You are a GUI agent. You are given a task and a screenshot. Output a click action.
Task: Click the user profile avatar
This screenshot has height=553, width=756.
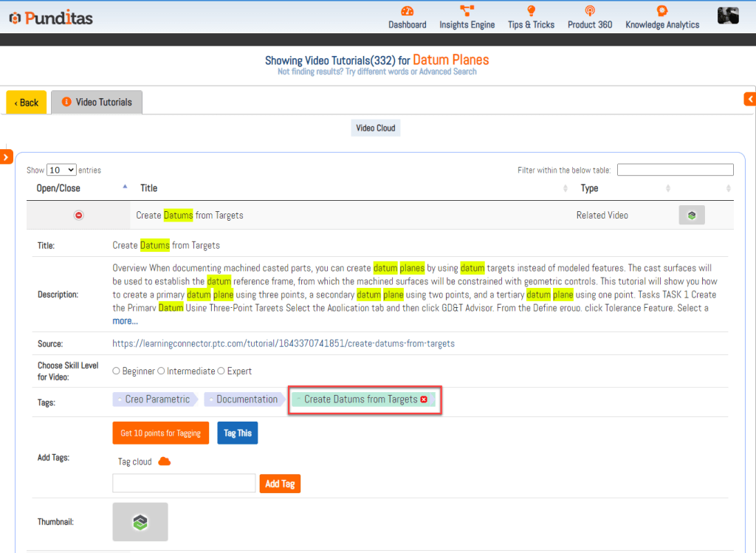coord(728,16)
